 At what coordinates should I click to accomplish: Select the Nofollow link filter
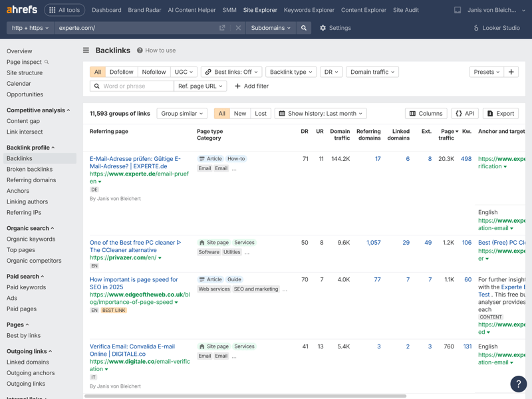[x=154, y=72]
